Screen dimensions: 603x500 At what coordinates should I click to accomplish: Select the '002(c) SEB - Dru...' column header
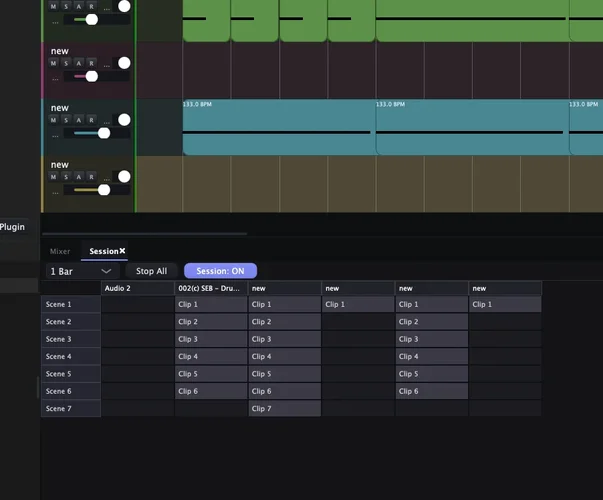[211, 288]
